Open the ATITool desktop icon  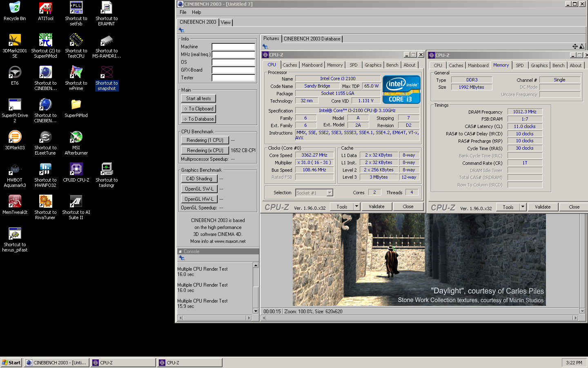(45, 11)
